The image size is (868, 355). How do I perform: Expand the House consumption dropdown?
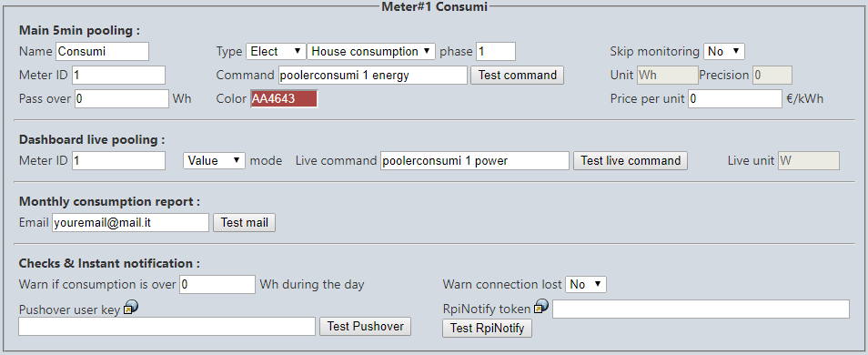point(371,52)
